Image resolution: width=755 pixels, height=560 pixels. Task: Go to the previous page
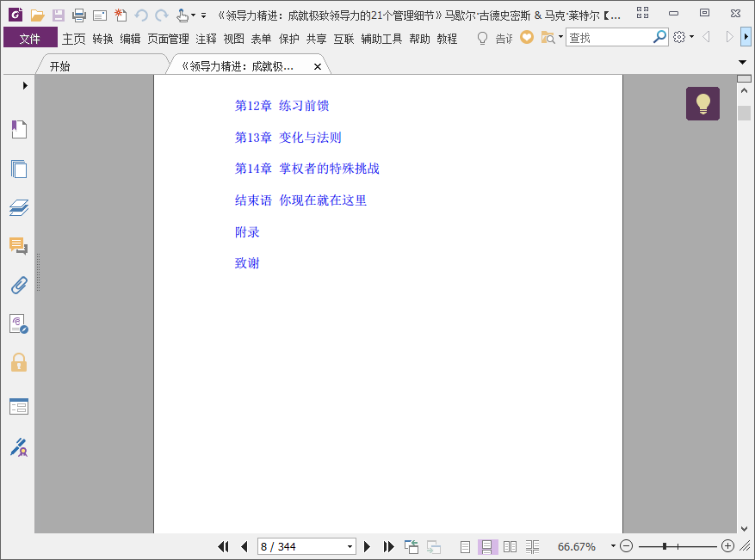click(244, 546)
